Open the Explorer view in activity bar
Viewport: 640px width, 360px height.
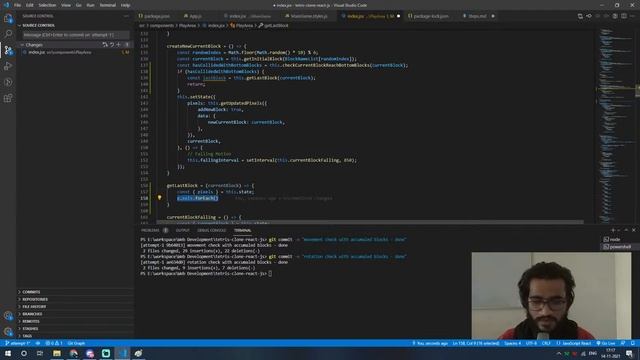coord(8,18)
